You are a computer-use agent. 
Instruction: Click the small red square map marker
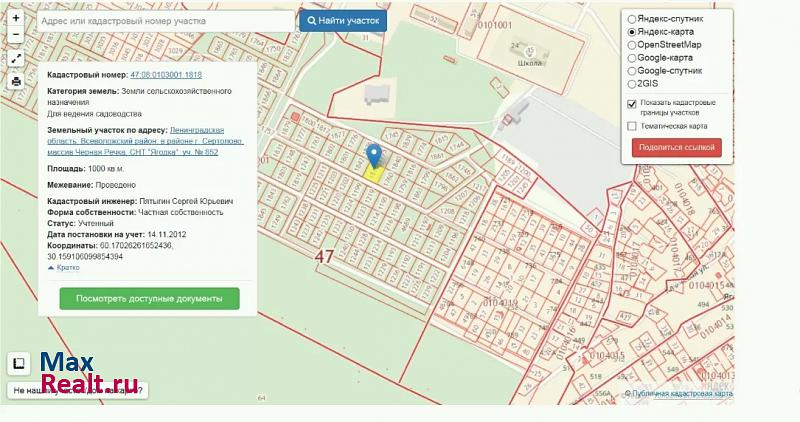coord(295,116)
